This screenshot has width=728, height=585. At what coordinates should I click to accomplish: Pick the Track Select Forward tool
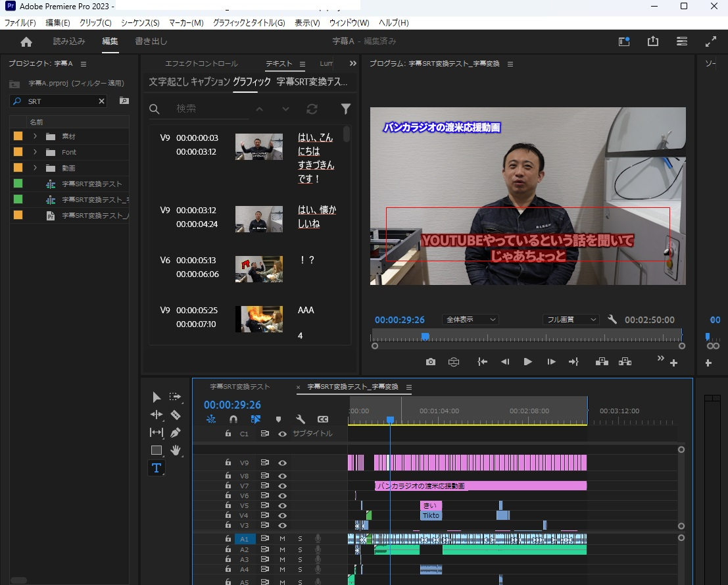tap(175, 397)
